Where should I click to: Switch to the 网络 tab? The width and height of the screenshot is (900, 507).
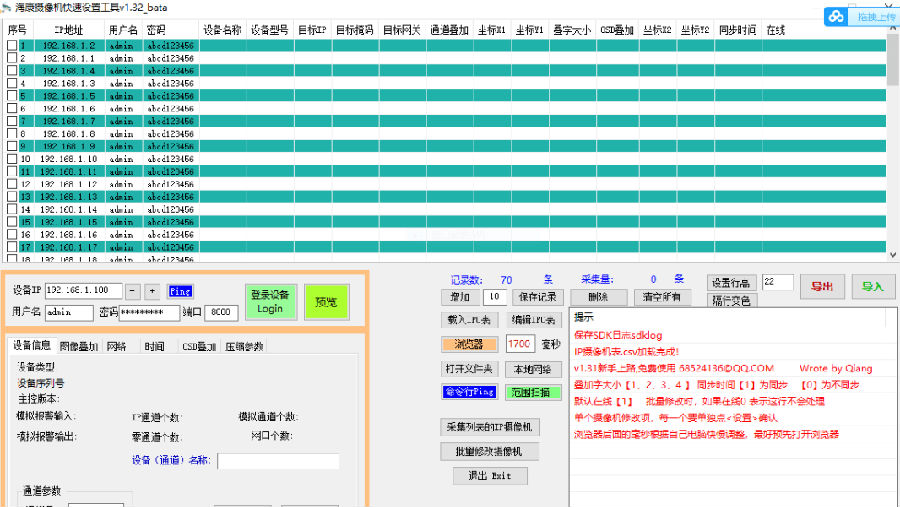point(116,346)
